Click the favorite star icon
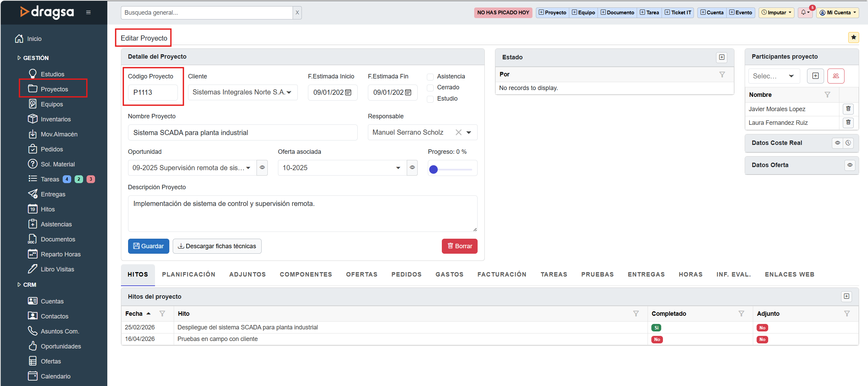 (x=853, y=37)
